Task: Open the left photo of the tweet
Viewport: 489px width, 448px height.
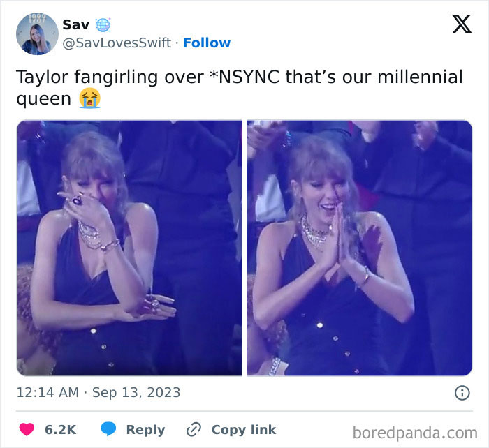Action: pos(129,248)
